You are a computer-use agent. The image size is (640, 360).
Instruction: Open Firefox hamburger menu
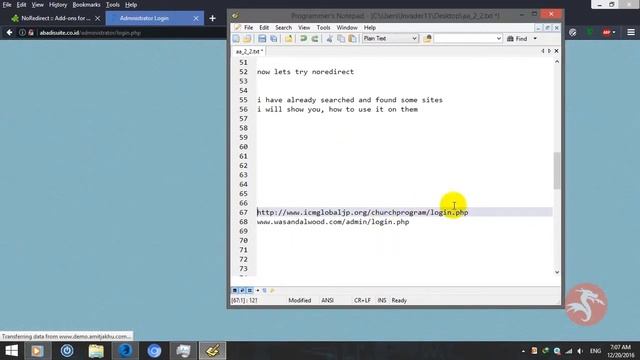click(x=631, y=32)
